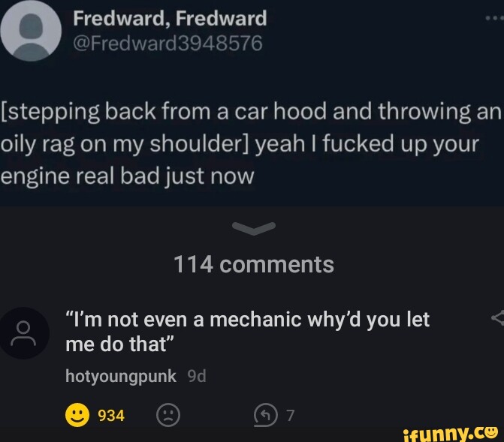
Task: Click the ifunny.co watermark logo
Action: [451, 434]
